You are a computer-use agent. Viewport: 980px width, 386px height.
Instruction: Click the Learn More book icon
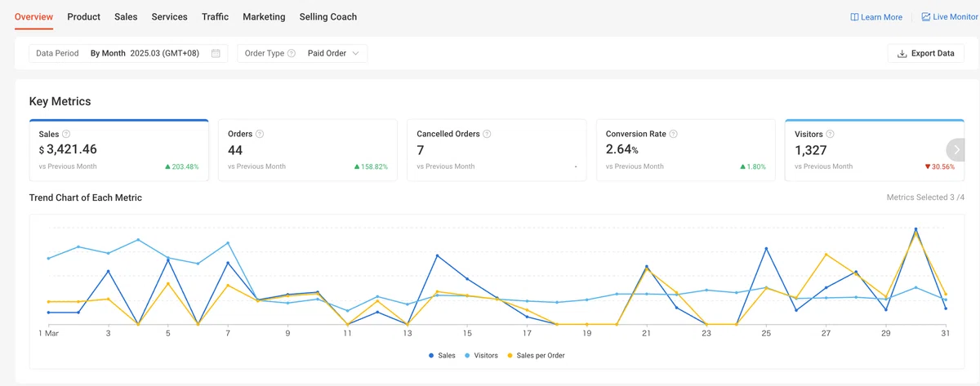(x=854, y=17)
